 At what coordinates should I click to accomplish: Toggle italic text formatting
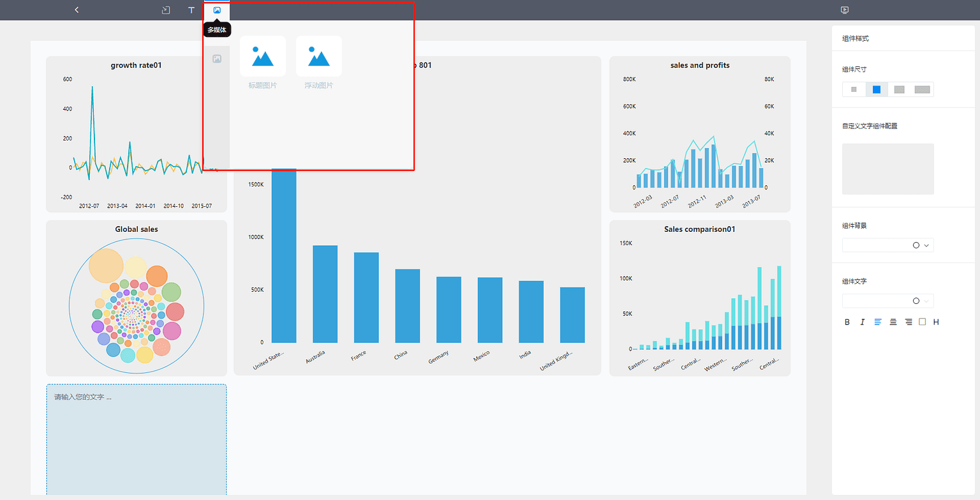tap(862, 322)
